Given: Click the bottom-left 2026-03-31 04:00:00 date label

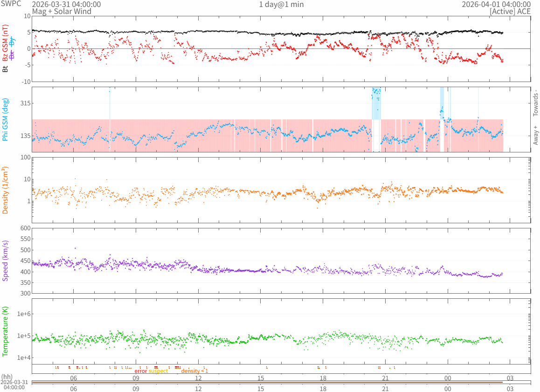Looking at the screenshot, I should coord(14,385).
